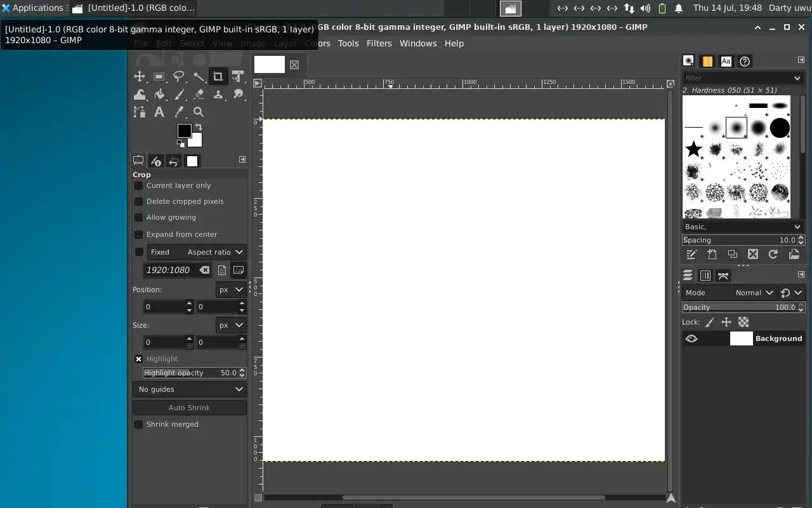The image size is (812, 508).
Task: Select the Warp Transform tool
Action: 140,95
